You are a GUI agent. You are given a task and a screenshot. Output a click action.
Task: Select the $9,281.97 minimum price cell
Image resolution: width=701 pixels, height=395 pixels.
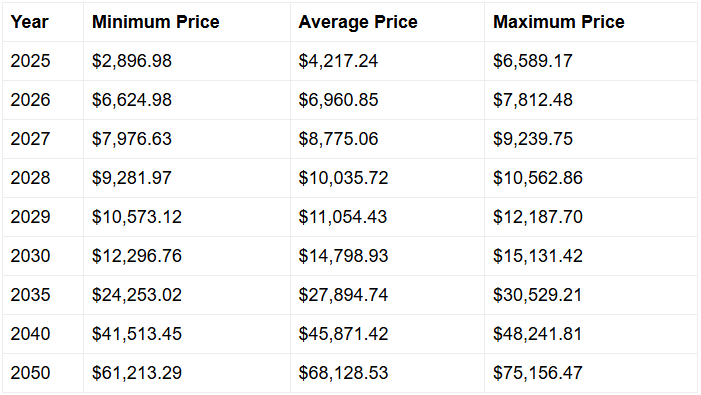pos(187,178)
